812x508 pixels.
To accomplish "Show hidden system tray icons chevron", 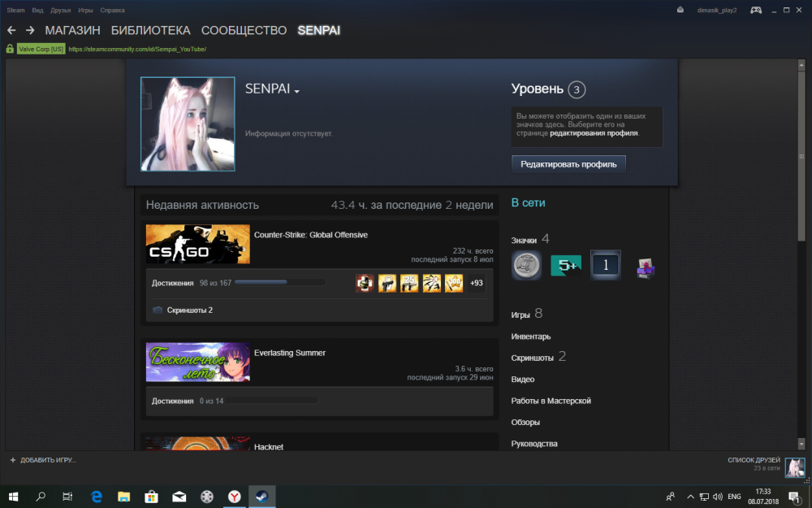I will click(x=689, y=497).
